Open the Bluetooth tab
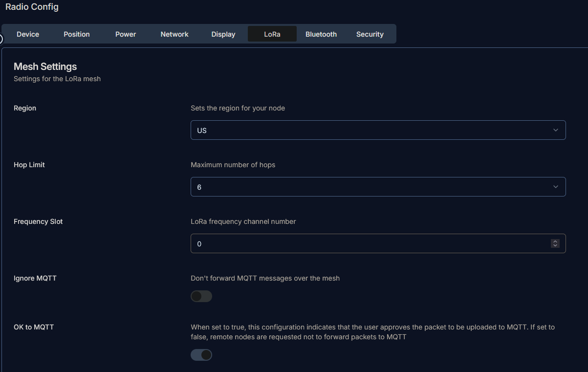 [x=321, y=34]
